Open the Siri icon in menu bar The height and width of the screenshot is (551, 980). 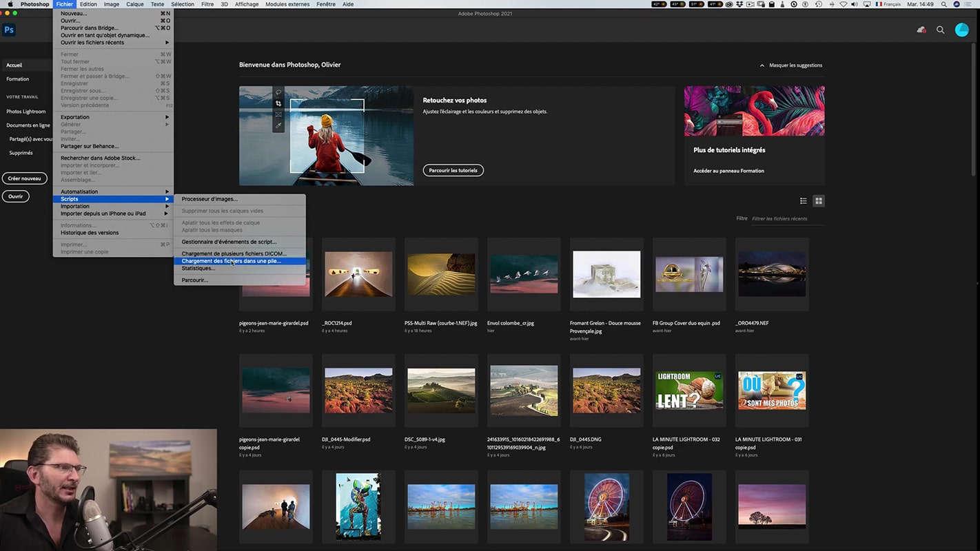click(957, 4)
